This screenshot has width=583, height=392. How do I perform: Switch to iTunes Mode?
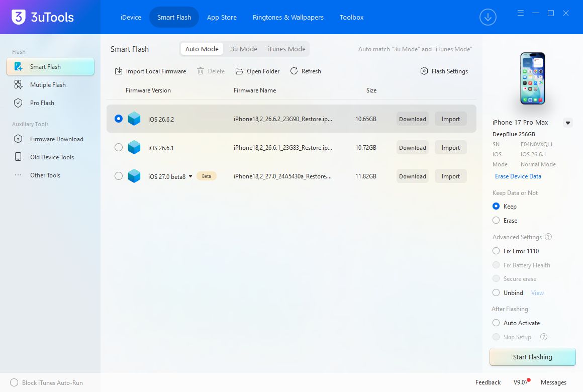286,49
